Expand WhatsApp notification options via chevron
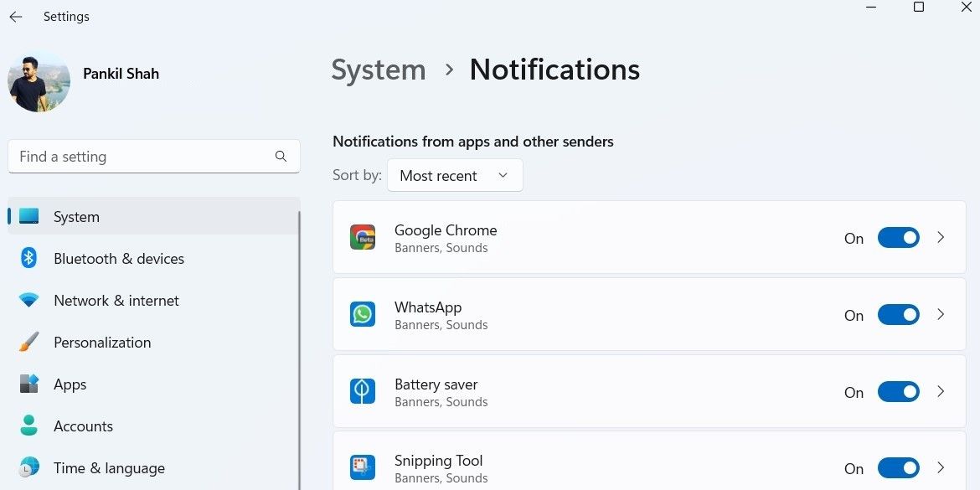The height and width of the screenshot is (490, 980). click(x=940, y=314)
